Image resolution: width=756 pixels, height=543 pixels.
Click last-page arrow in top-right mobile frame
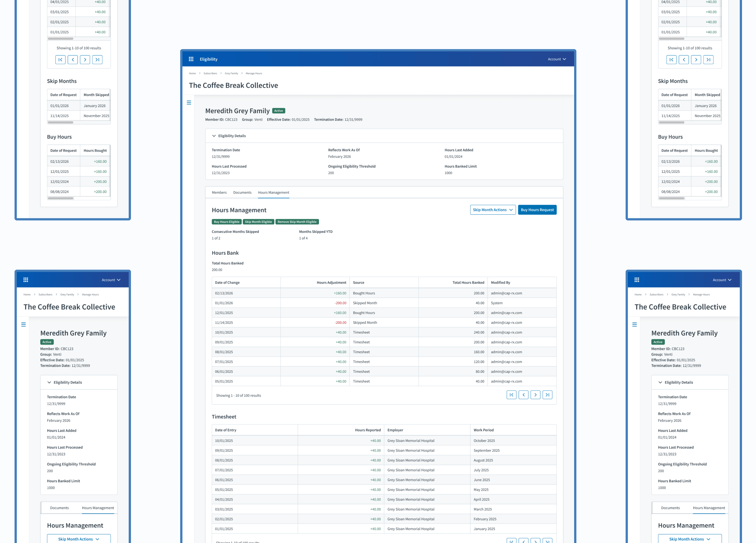click(x=708, y=60)
